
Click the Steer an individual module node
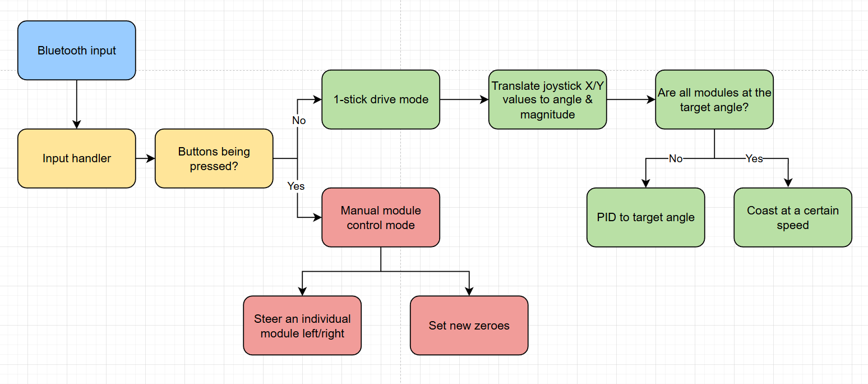tap(302, 325)
